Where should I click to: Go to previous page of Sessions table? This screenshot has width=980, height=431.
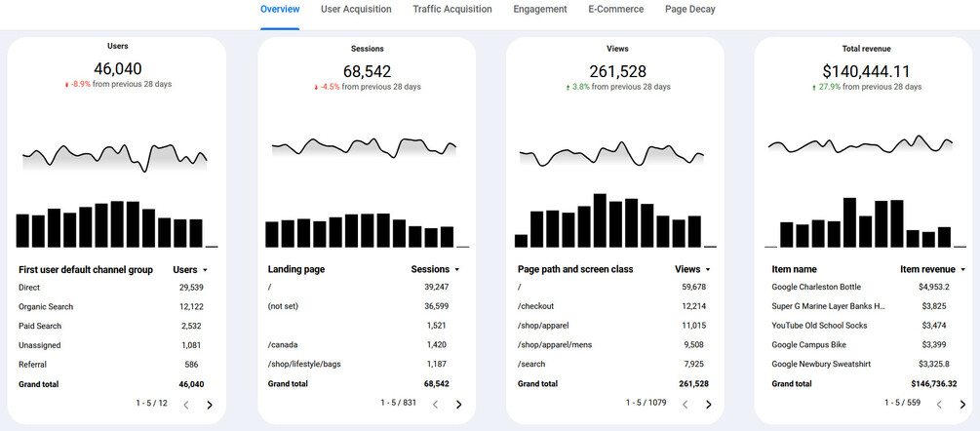tap(435, 404)
